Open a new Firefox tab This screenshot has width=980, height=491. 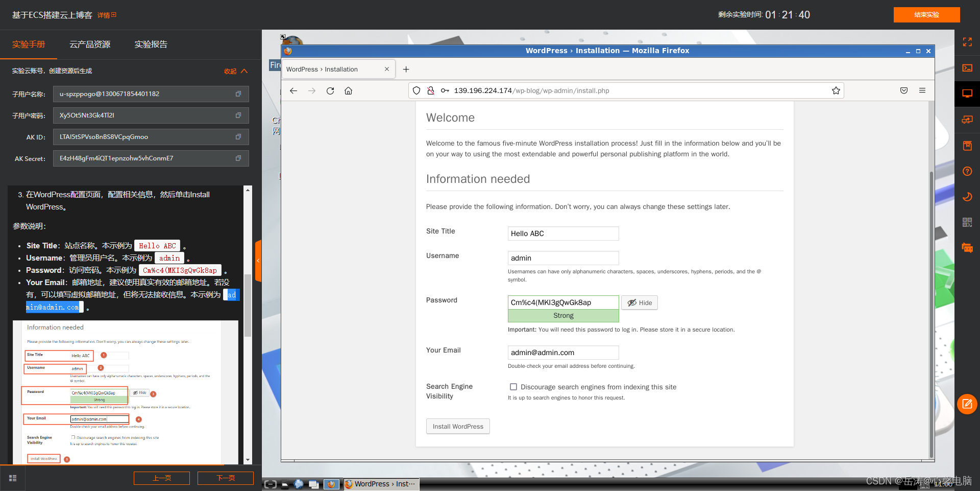406,69
